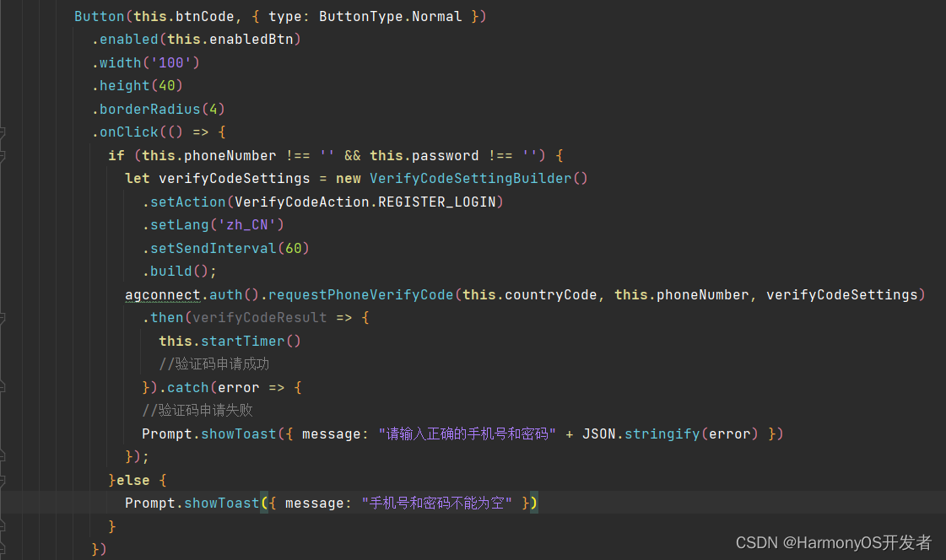Image resolution: width=946 pixels, height=560 pixels.
Task: Collapse the onClick block fold marker
Action: [2, 132]
